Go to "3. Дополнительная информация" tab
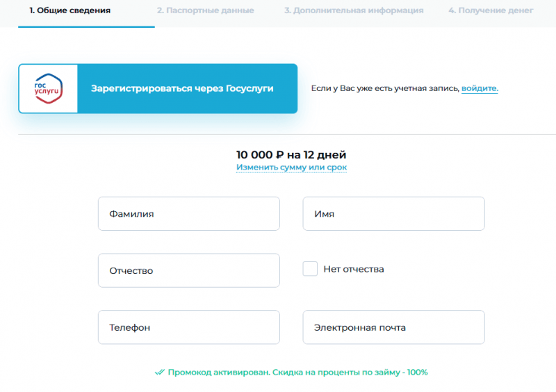The width and height of the screenshot is (556, 392). click(x=354, y=10)
